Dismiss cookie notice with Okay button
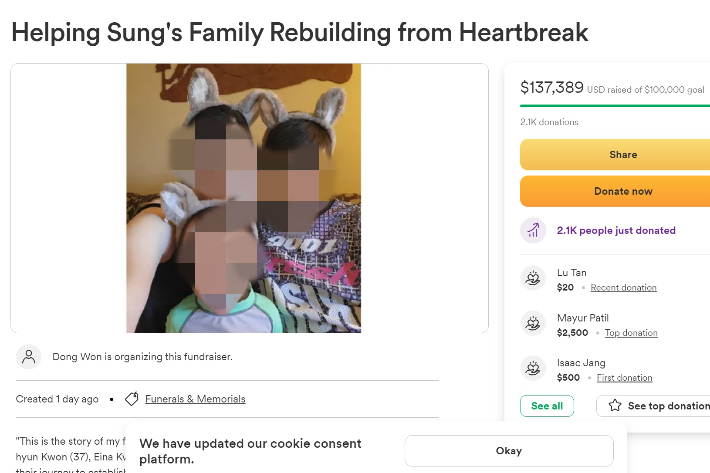This screenshot has width=710, height=473. pyautogui.click(x=508, y=451)
